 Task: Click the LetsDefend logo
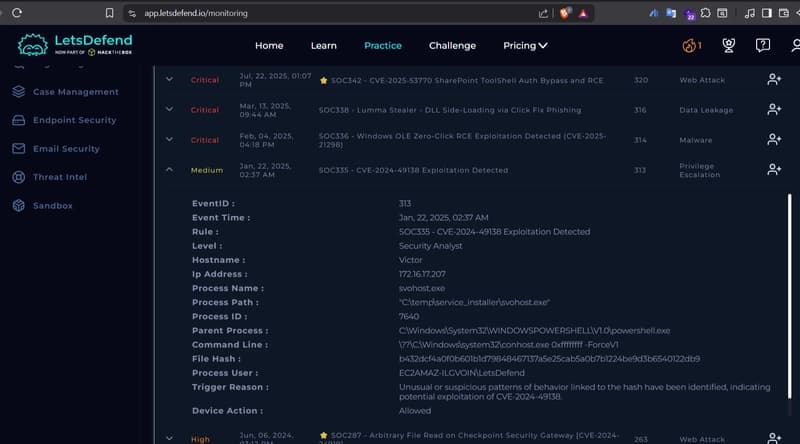tap(75, 45)
